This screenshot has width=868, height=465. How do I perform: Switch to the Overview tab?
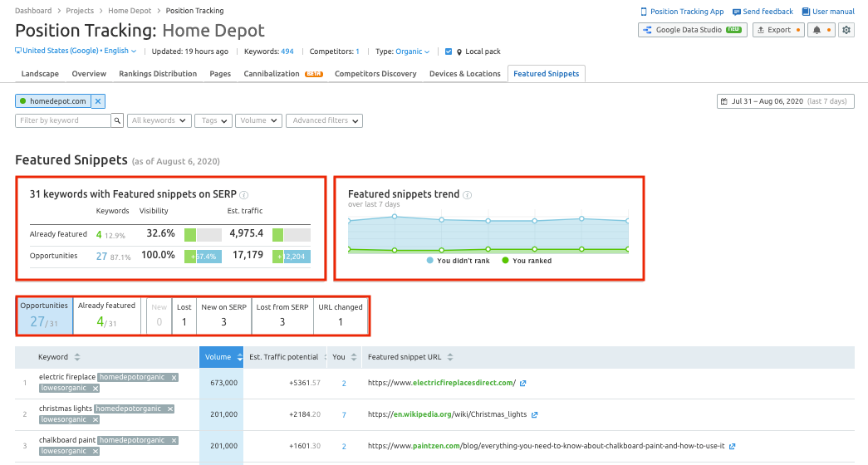pos(89,74)
